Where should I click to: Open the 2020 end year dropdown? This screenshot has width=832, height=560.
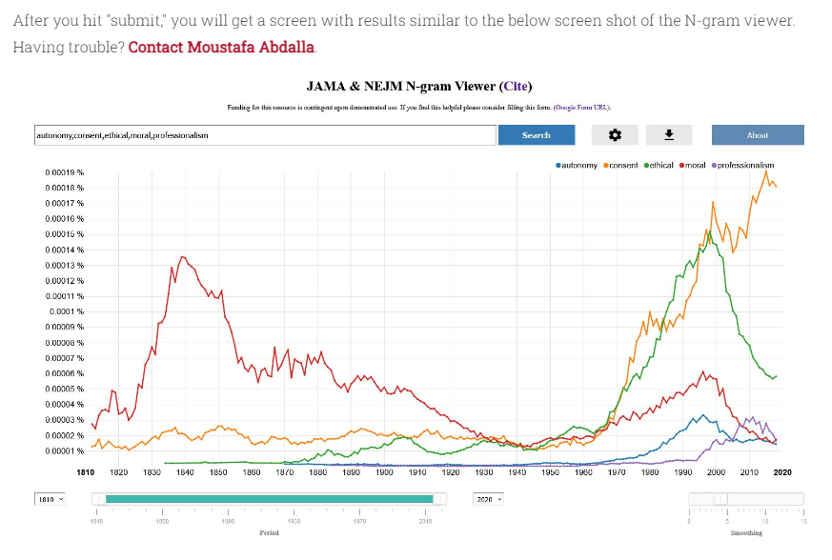point(487,499)
